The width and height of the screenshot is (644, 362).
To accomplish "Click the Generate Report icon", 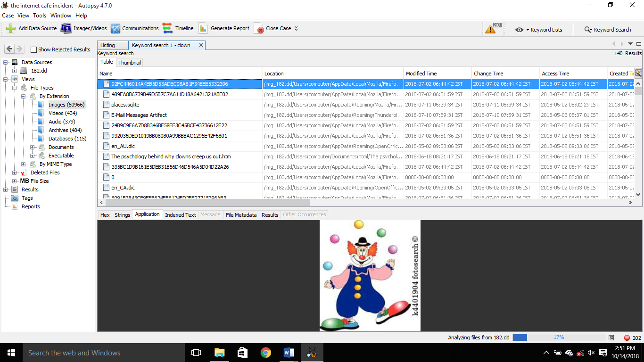I will pos(203,28).
